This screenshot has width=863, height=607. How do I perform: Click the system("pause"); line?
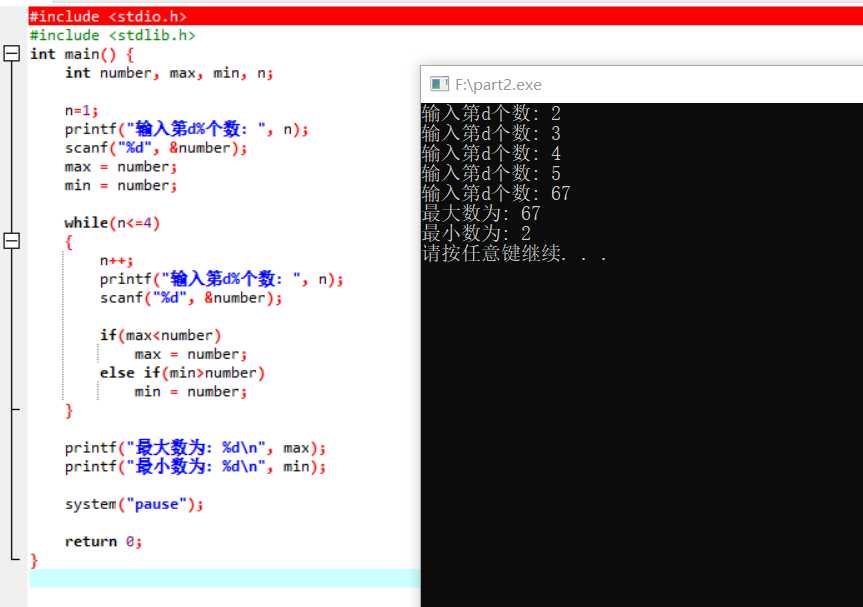tap(134, 504)
